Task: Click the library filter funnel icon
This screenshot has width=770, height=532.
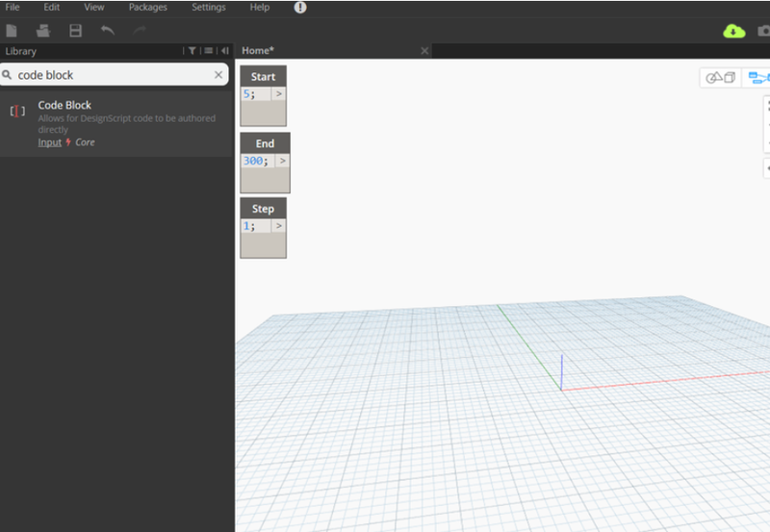Action: tap(192, 51)
